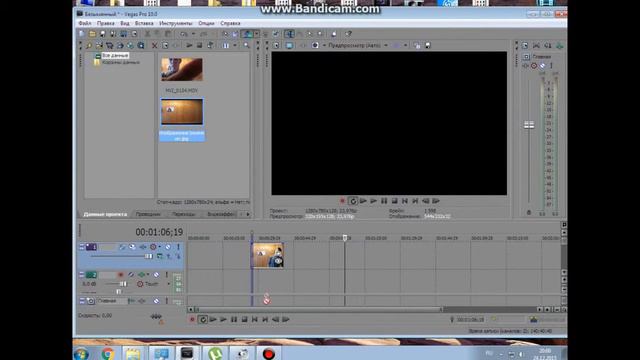Solo video track 1
This screenshot has width=640, height=360.
pyautogui.click(x=178, y=247)
